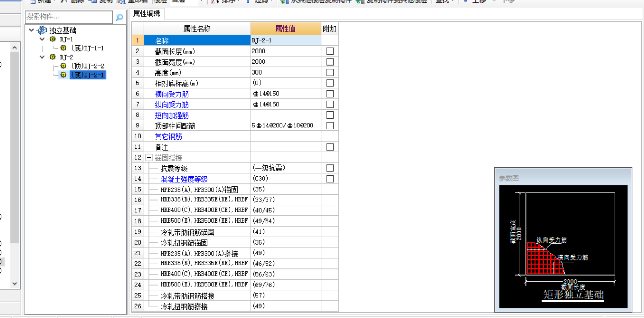Select the DJ-1 tree item
Screen dimensions: 644x318
(x=66, y=39)
